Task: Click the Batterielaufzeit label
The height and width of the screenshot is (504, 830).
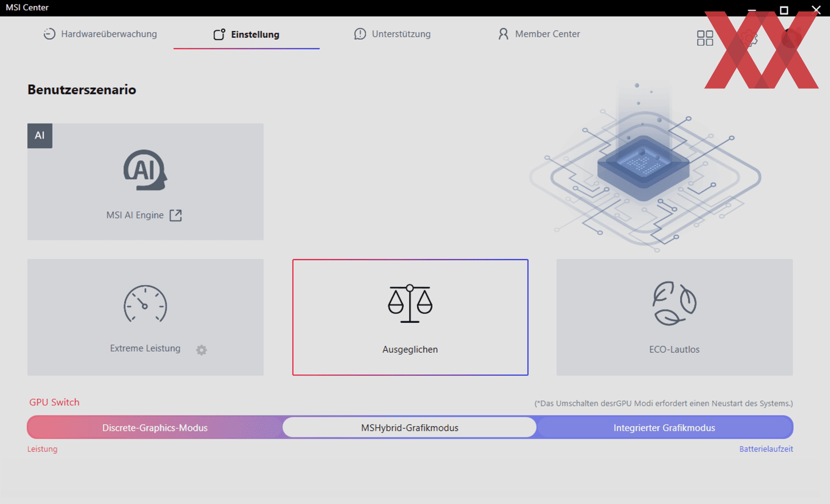Action: point(766,449)
